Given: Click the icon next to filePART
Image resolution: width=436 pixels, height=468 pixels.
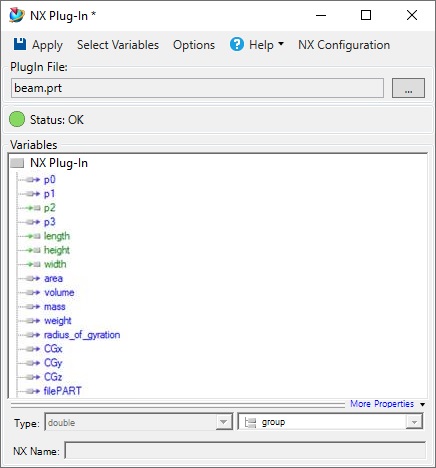Looking at the screenshot, I should tap(33, 391).
